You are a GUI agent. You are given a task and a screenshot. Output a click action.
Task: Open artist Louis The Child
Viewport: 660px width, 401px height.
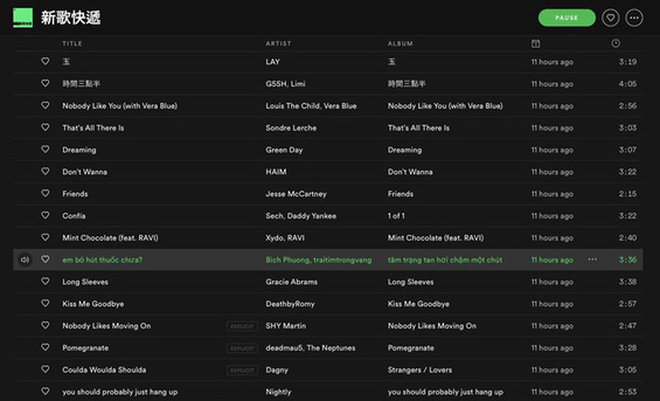tap(293, 106)
